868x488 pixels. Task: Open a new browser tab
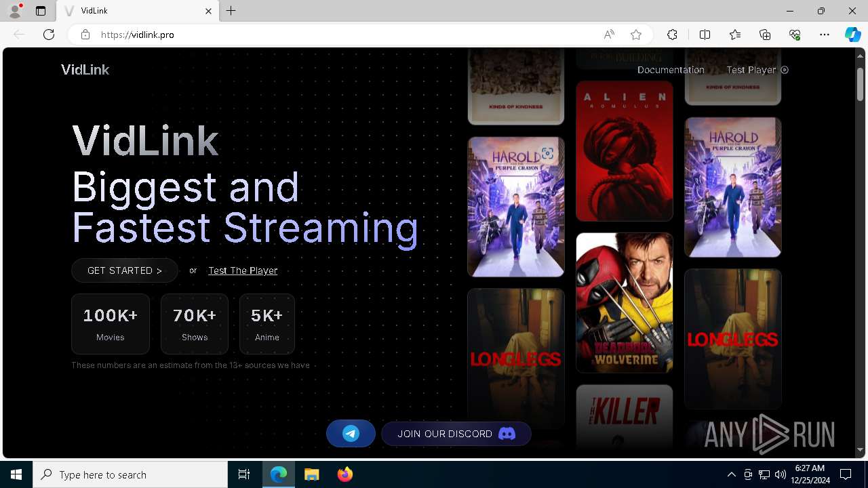231,11
